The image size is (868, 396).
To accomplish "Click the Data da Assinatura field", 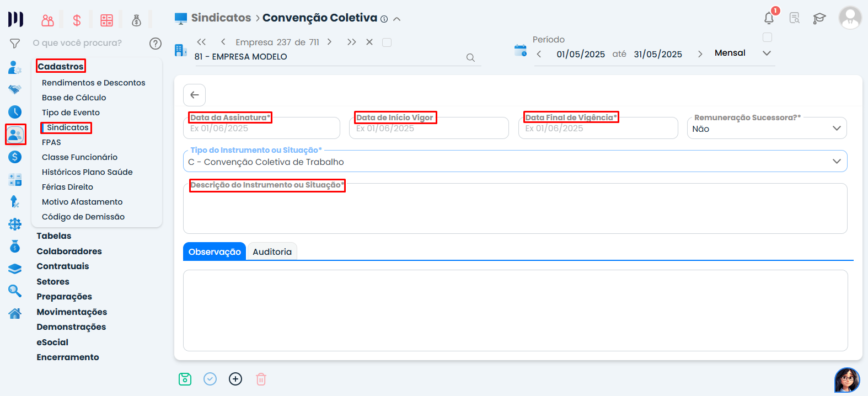I will point(261,128).
